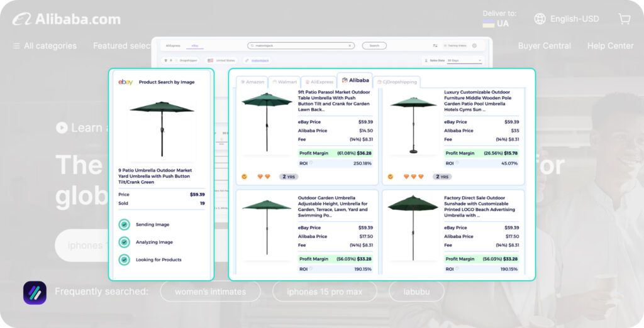The height and width of the screenshot is (328, 644).
Task: Open the Sales Date 30 Days dropdown
Action: [464, 60]
